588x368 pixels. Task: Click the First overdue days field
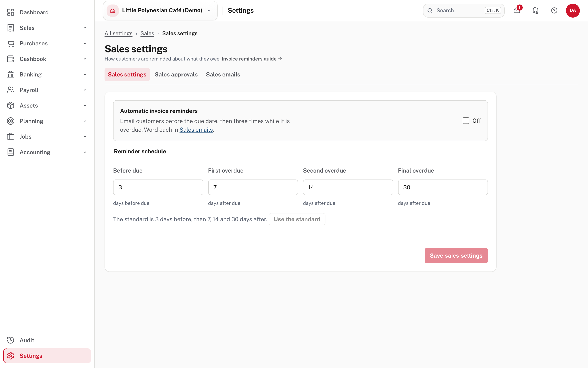tap(253, 187)
